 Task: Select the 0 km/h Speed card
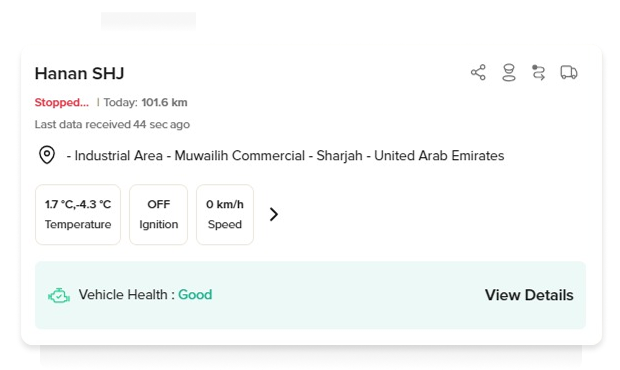click(x=225, y=214)
